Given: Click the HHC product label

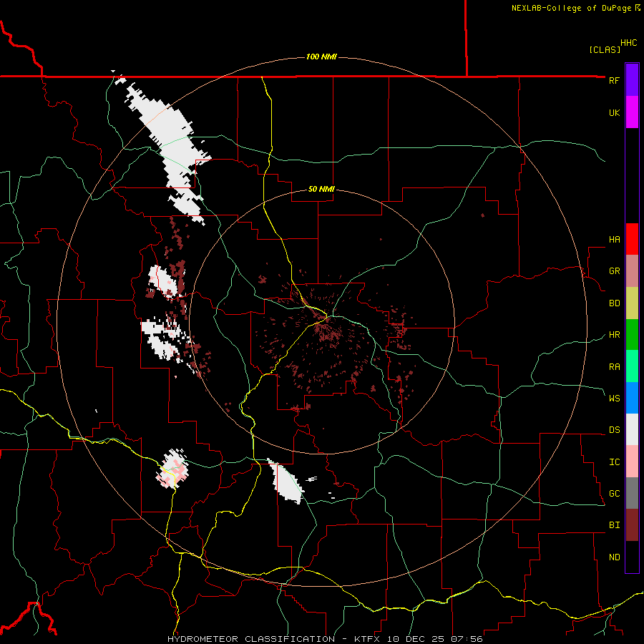Looking at the screenshot, I should (628, 43).
